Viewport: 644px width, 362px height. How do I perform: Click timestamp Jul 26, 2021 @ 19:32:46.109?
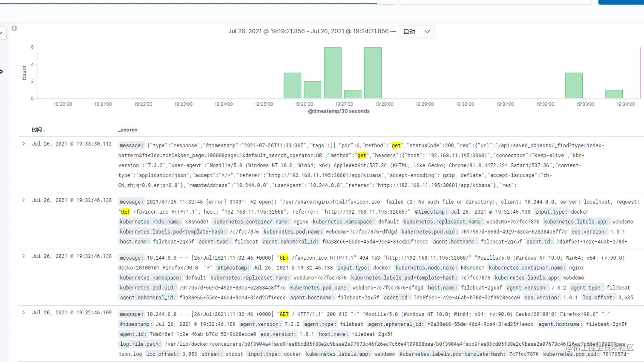[x=72, y=313]
